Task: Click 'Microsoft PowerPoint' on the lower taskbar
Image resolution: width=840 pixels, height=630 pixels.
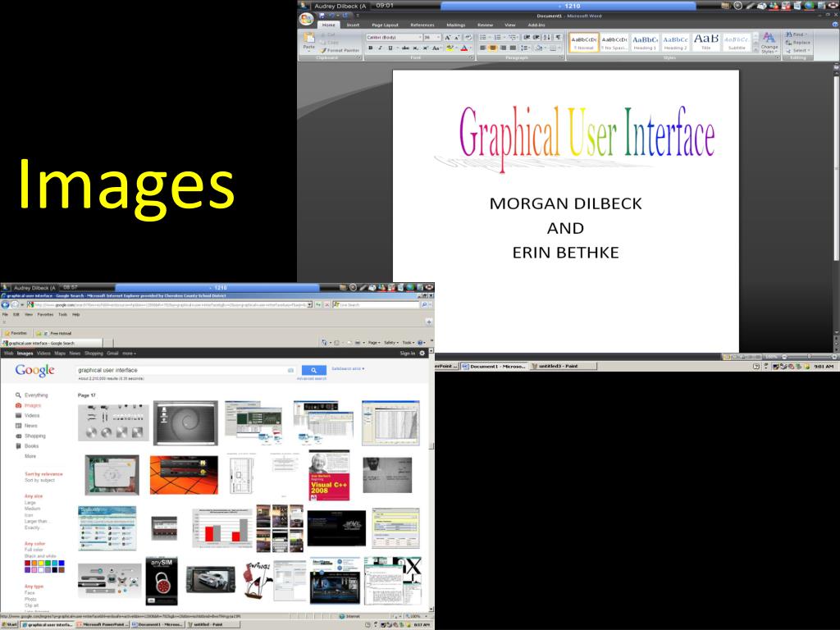Action: 103,624
